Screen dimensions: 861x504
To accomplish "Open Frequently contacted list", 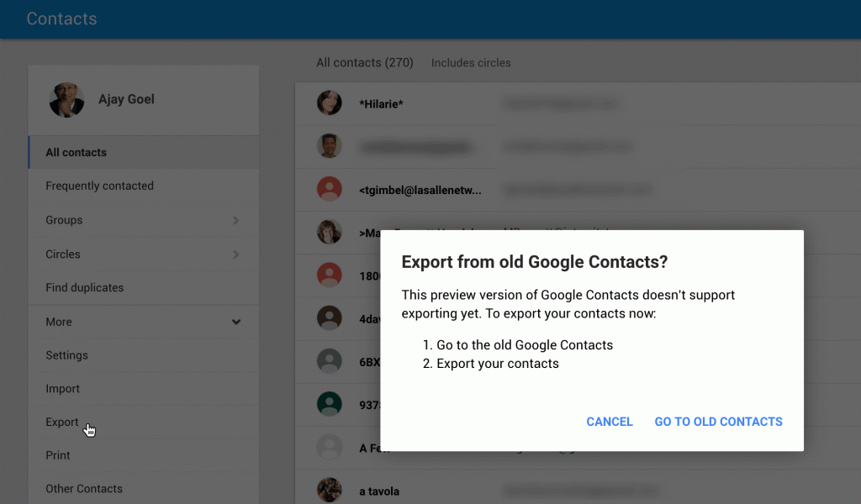I will [x=99, y=186].
